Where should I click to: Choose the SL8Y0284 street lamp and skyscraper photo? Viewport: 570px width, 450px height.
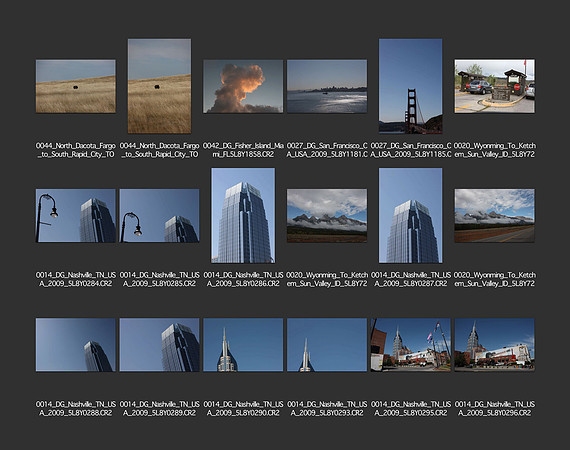pos(76,216)
